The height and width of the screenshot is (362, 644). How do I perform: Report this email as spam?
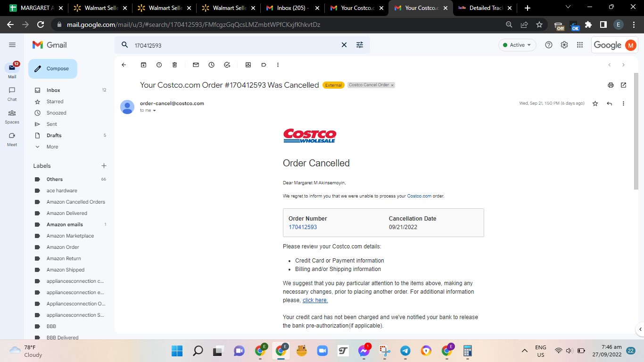(x=159, y=65)
